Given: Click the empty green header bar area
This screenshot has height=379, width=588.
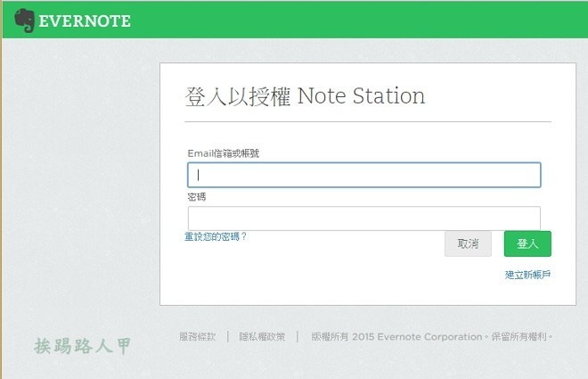Looking at the screenshot, I should [356, 20].
